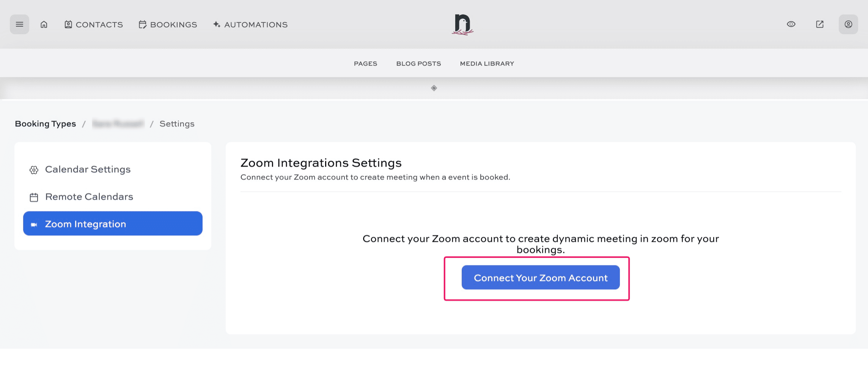Click the Settings breadcrumb entry
This screenshot has width=868, height=388.
click(177, 123)
